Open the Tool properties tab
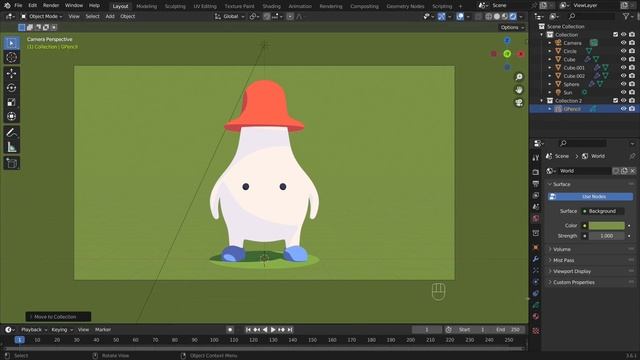Viewport: 640px width, 360px height. point(536,158)
